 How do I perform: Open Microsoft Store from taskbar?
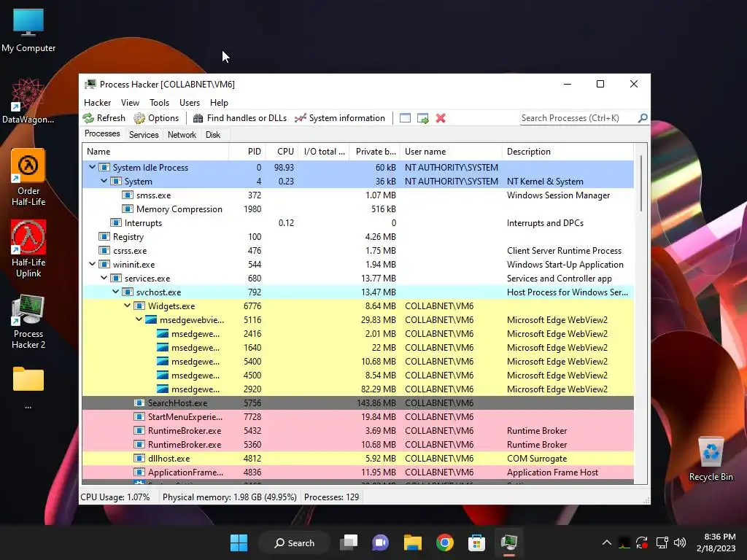pos(476,542)
